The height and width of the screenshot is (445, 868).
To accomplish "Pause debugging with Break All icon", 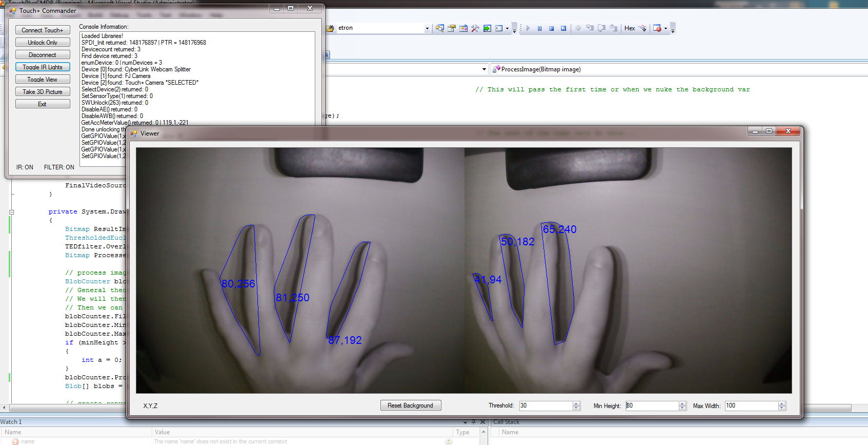I will 540,28.
